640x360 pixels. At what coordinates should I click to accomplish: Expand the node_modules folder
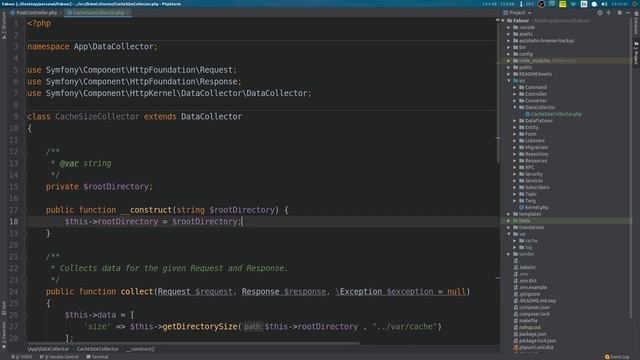coord(509,60)
